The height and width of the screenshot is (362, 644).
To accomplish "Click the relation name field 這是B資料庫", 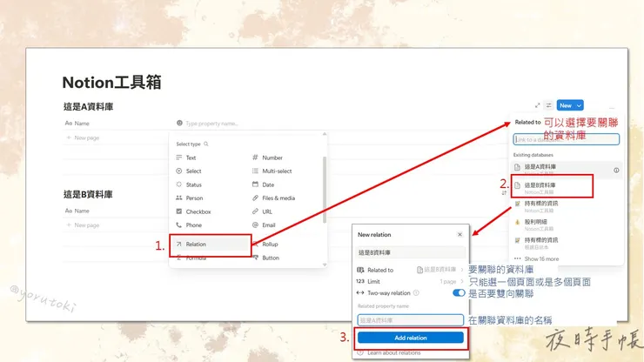I will click(411, 252).
